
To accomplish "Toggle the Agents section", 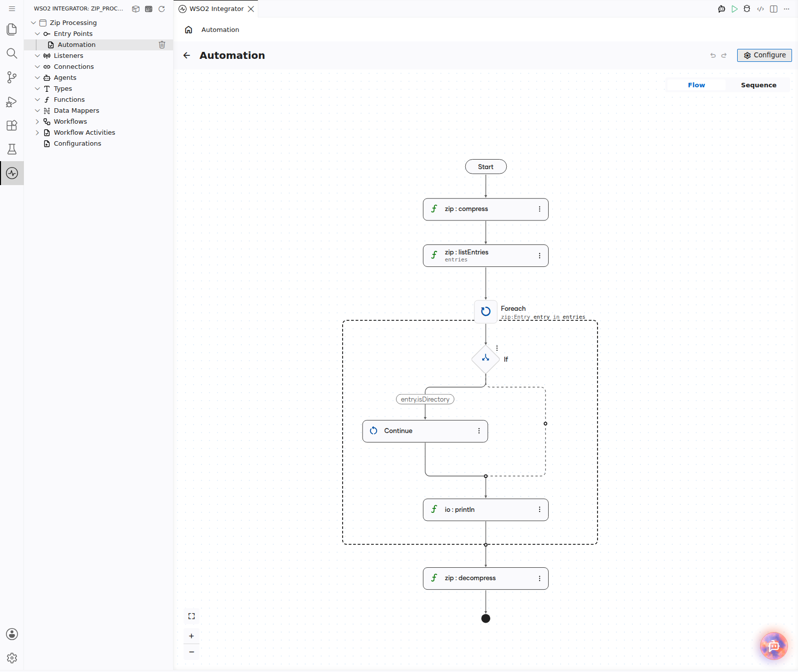I will [37, 78].
